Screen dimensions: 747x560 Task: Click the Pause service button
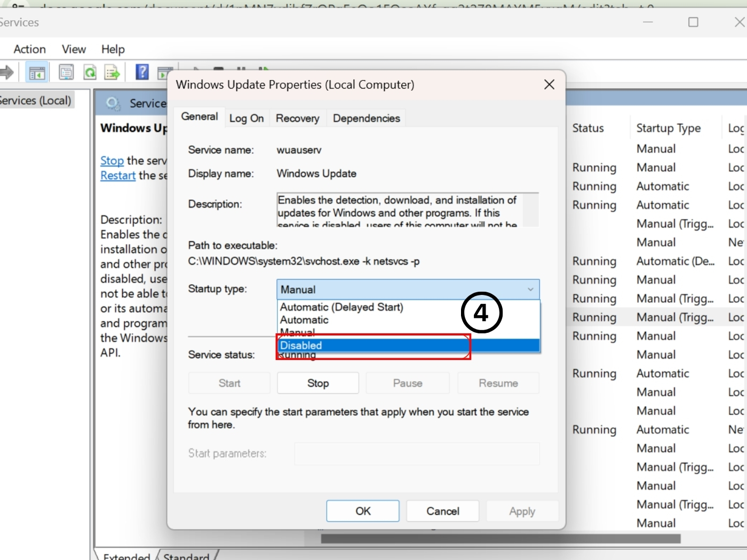408,383
